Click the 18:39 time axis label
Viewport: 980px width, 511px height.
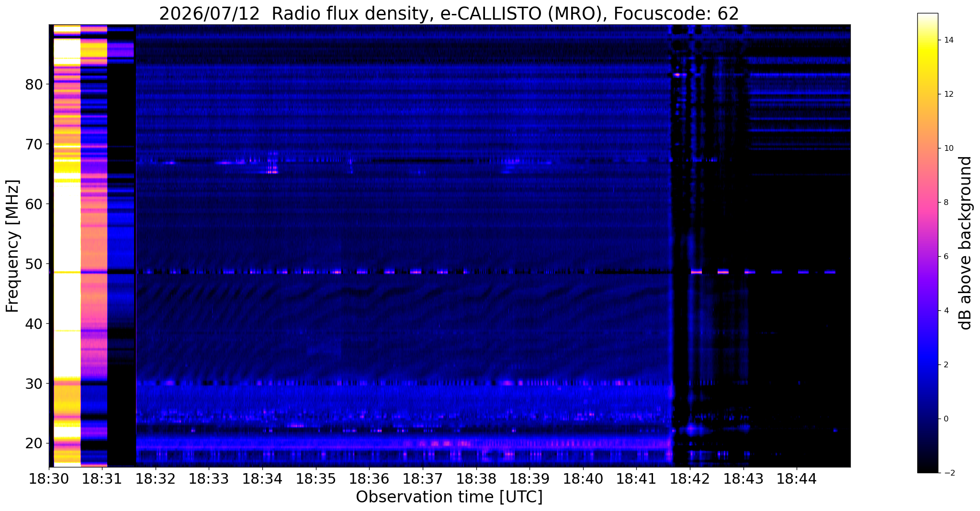pos(529,479)
